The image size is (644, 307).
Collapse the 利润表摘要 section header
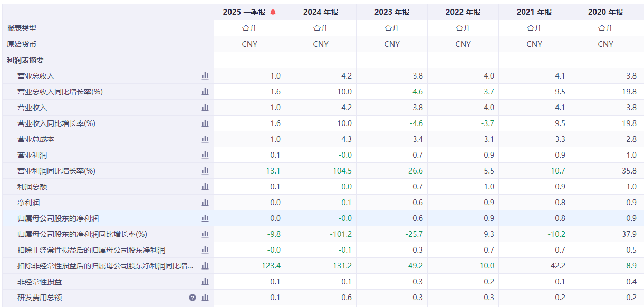25,60
